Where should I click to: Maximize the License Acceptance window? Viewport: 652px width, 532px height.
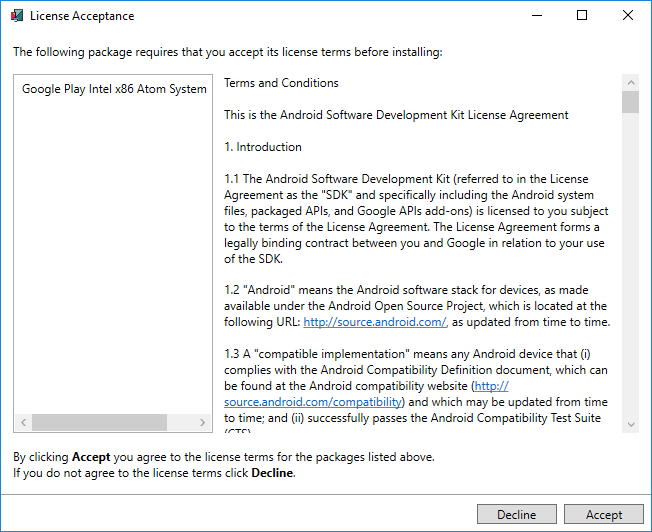tap(582, 15)
